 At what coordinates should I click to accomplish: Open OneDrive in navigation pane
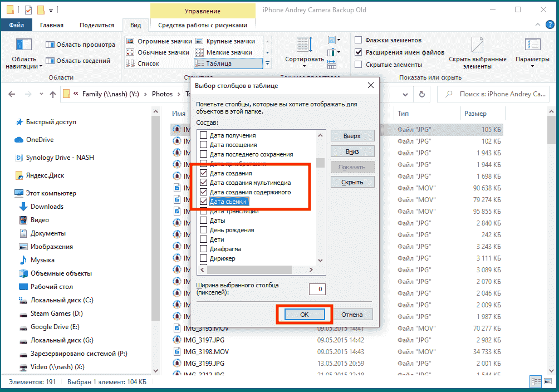coord(40,140)
